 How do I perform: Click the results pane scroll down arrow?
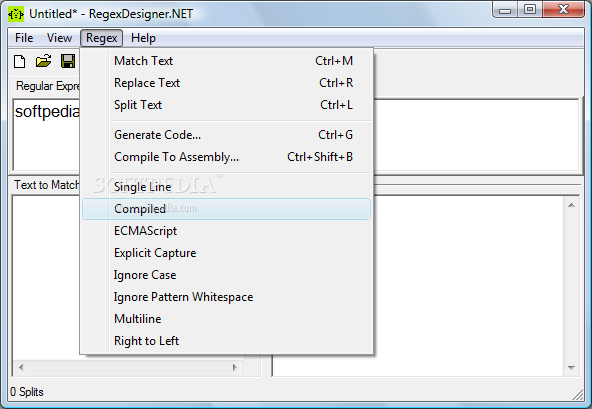(571, 367)
